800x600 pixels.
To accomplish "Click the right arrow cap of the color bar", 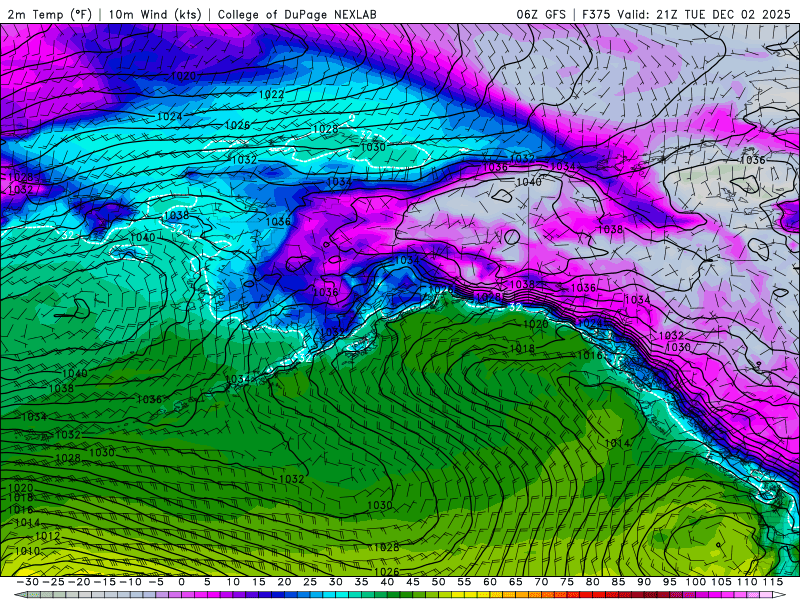I will pos(780,595).
